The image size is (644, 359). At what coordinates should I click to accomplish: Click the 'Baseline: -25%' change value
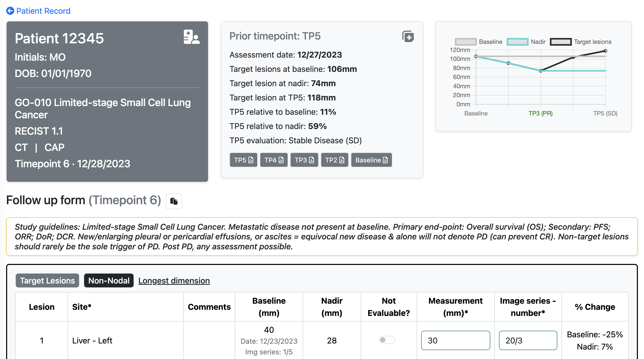tap(595, 334)
